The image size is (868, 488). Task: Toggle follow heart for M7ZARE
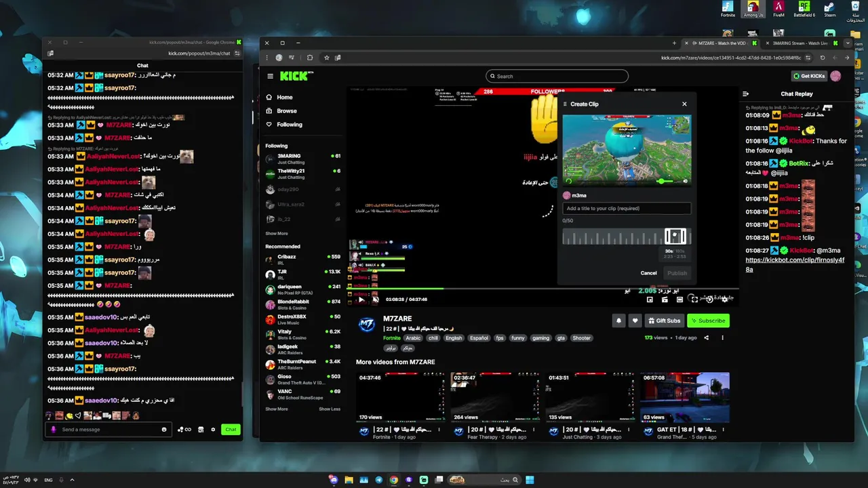coord(635,321)
